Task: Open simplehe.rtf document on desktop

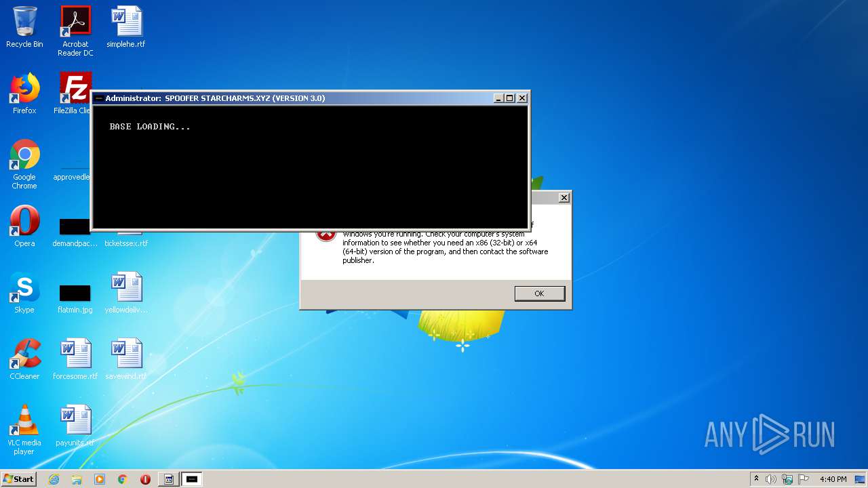Action: (x=126, y=27)
